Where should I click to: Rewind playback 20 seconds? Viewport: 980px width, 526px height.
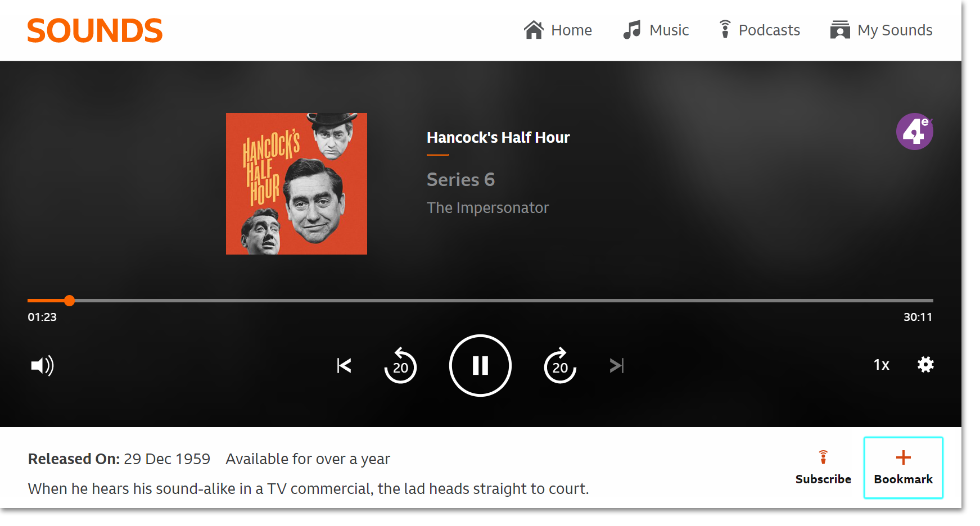tap(400, 365)
